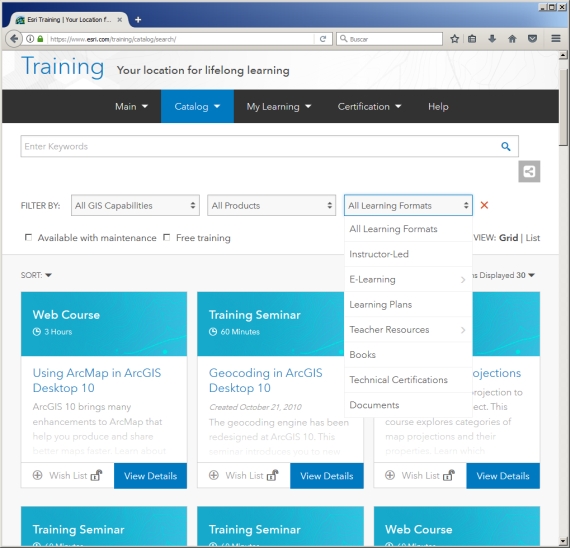Click the scrollbar up arrow
The width and height of the screenshot is (570, 548).
tap(563, 55)
